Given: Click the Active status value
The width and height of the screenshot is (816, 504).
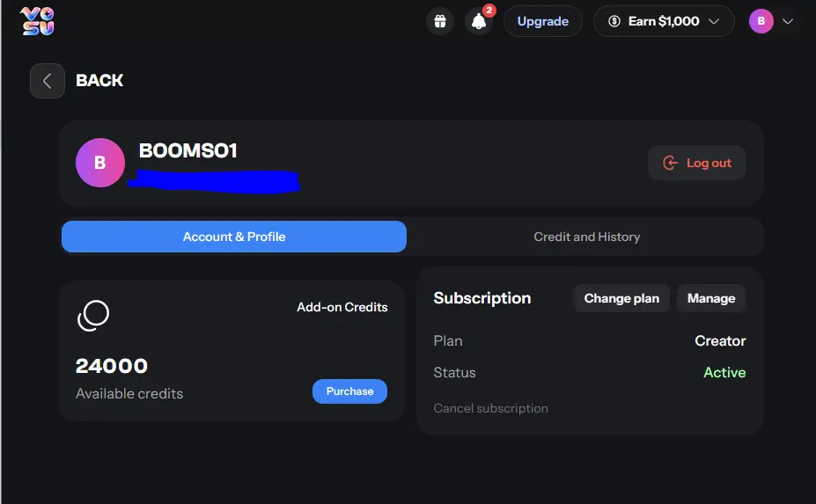Looking at the screenshot, I should [724, 372].
